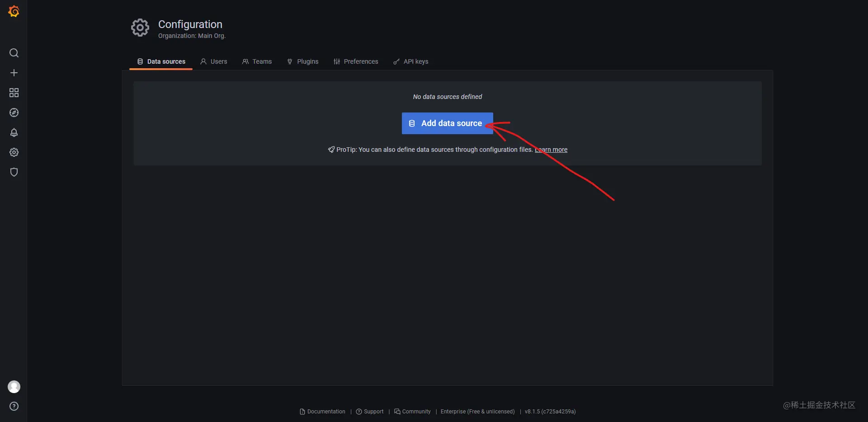This screenshot has width=868, height=422.
Task: Open the Help question mark icon
Action: click(14, 406)
